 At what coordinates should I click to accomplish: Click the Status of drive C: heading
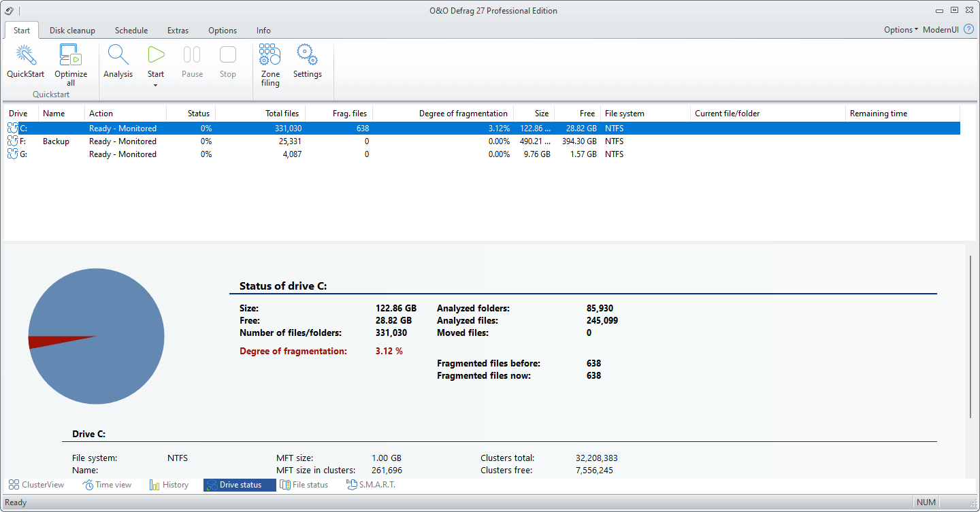283,286
